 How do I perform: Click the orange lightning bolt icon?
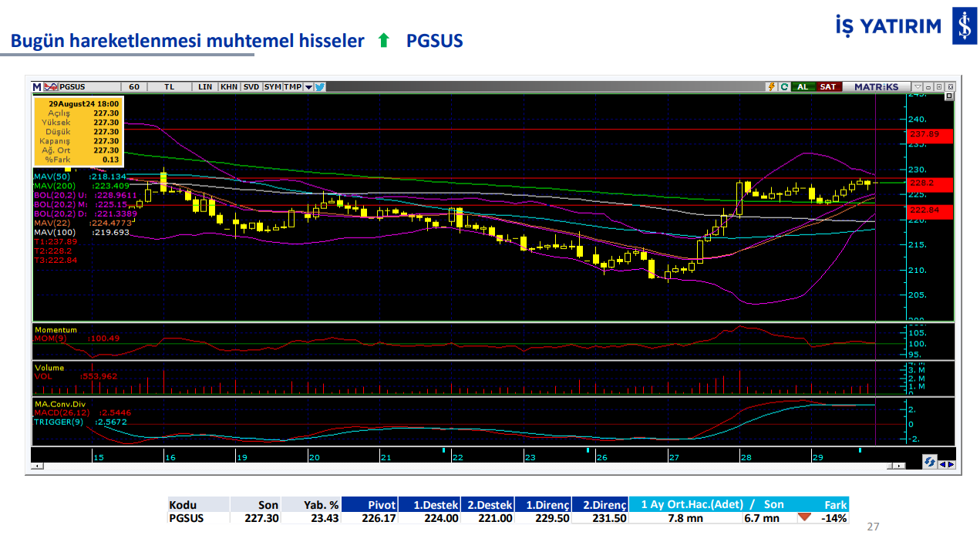[770, 87]
